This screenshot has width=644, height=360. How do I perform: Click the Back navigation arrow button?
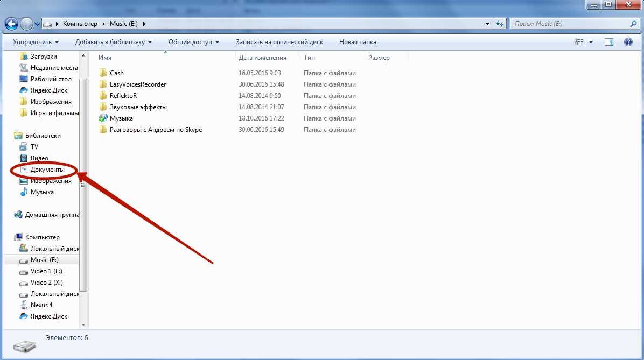11,24
